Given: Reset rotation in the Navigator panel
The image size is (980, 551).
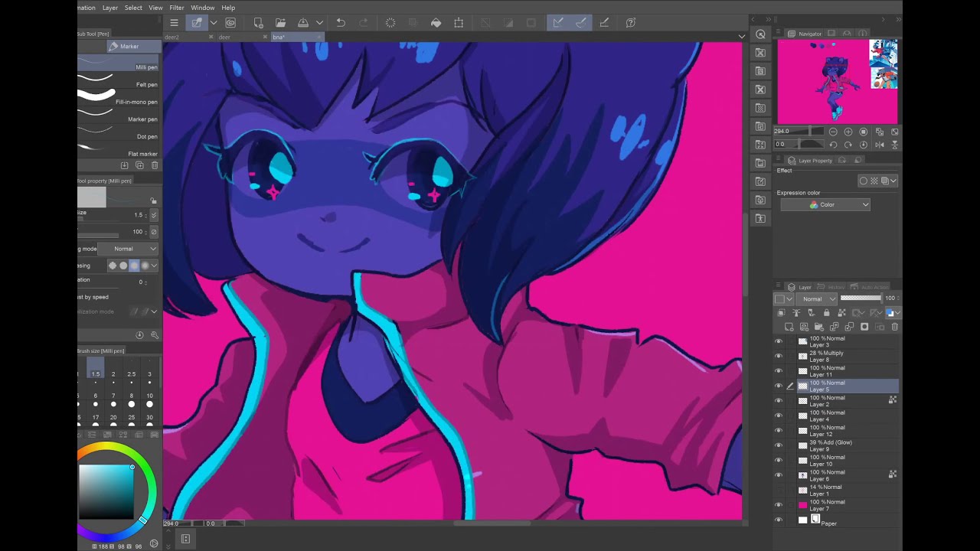Looking at the screenshot, I should coord(864,145).
